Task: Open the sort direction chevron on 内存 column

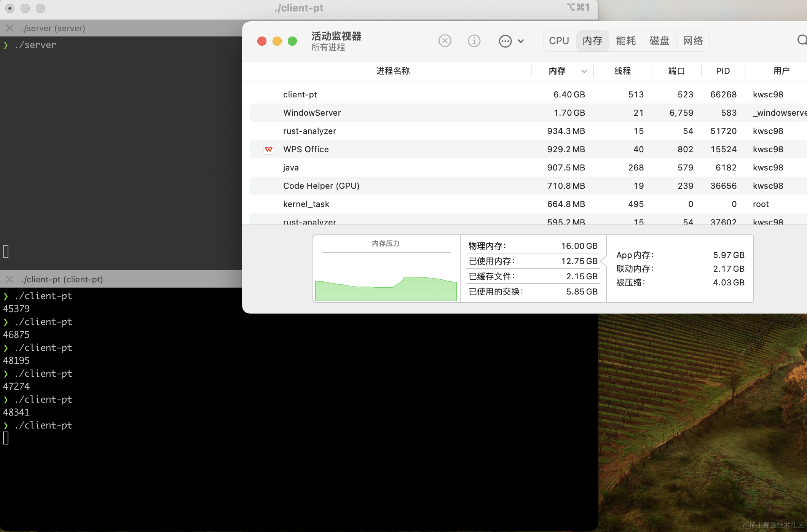Action: (584, 71)
